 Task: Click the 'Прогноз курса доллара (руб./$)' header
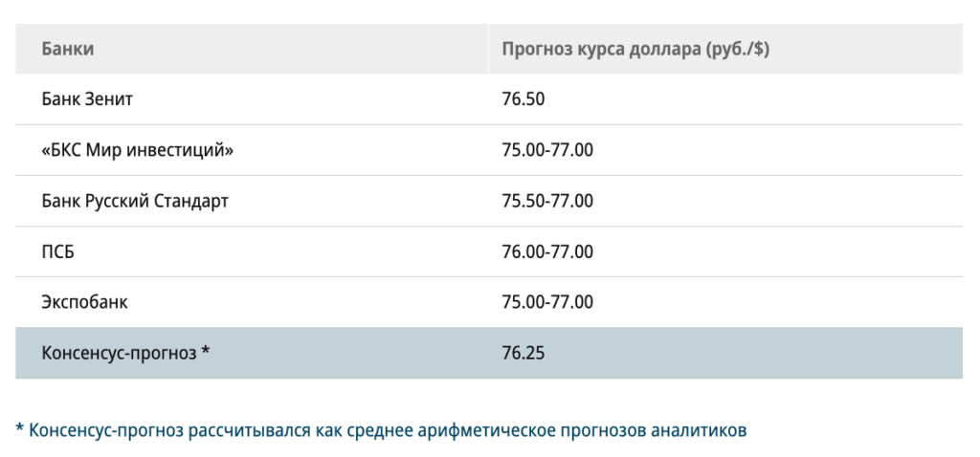(635, 50)
